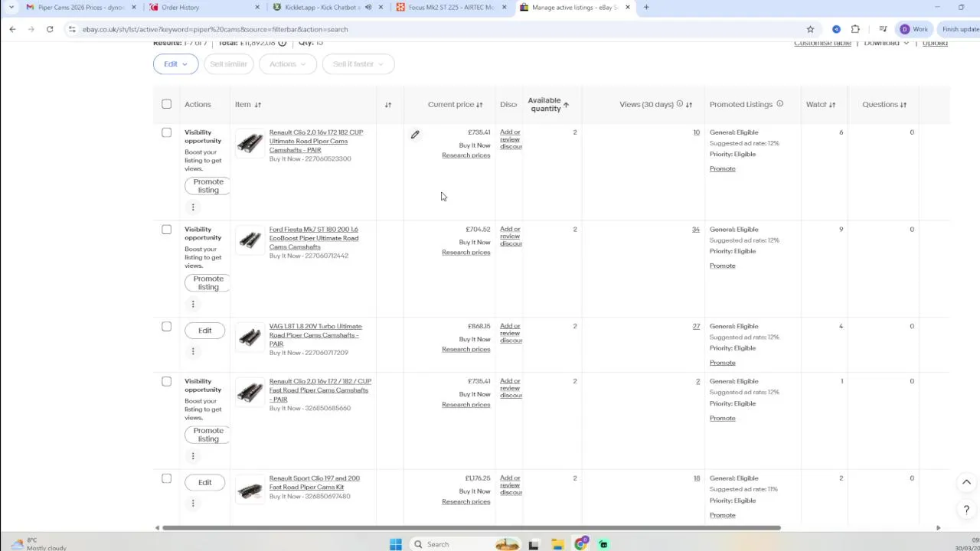
Task: Click views count 34 link
Action: coord(695,230)
